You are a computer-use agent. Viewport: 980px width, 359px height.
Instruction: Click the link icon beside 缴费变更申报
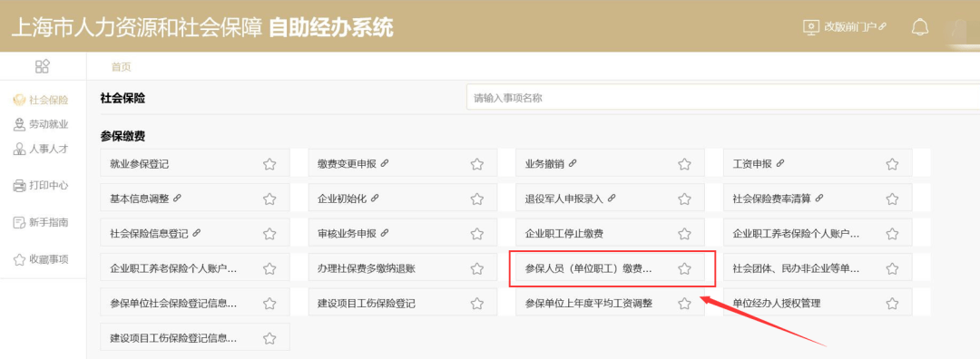coord(385,163)
